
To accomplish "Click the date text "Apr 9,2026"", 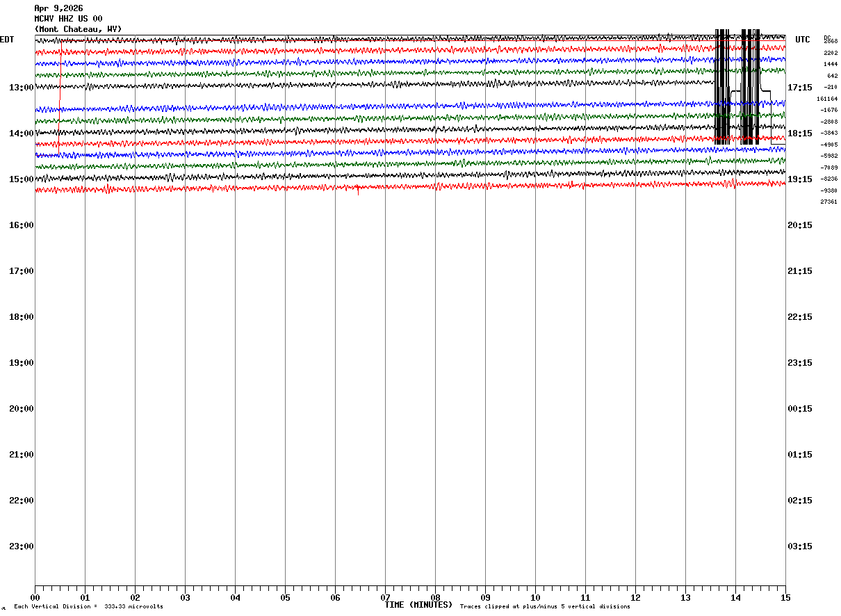I will 58,8.
